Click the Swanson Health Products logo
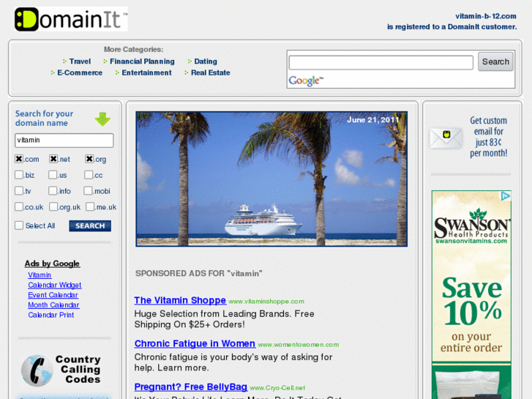 [471, 227]
